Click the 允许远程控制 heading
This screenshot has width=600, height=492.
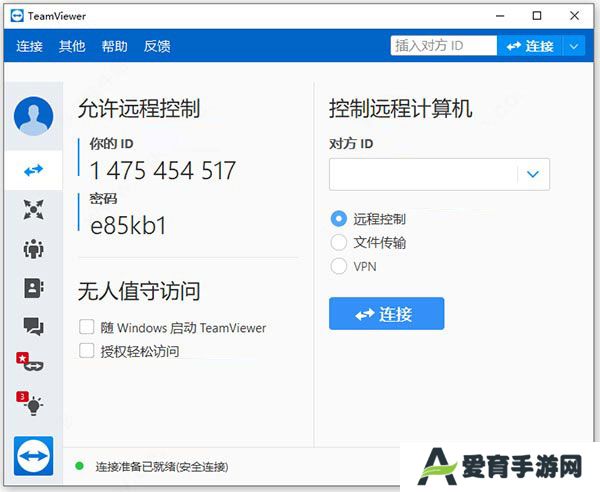tap(139, 108)
